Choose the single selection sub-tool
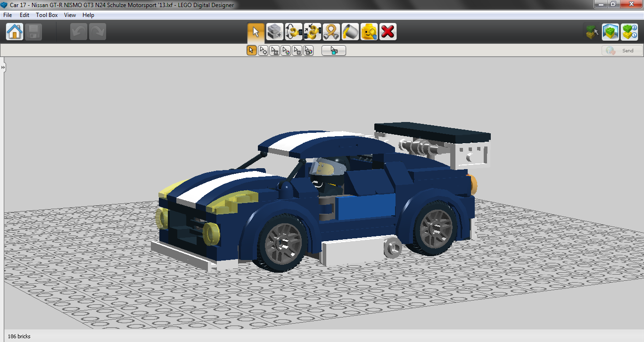 pos(252,50)
